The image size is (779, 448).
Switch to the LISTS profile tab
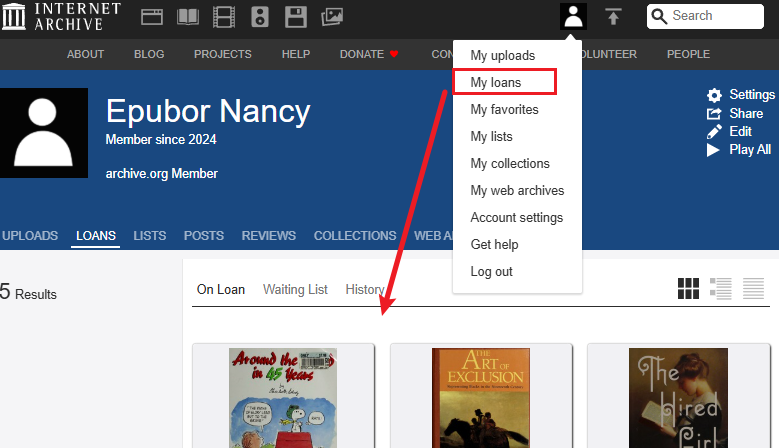pos(150,235)
